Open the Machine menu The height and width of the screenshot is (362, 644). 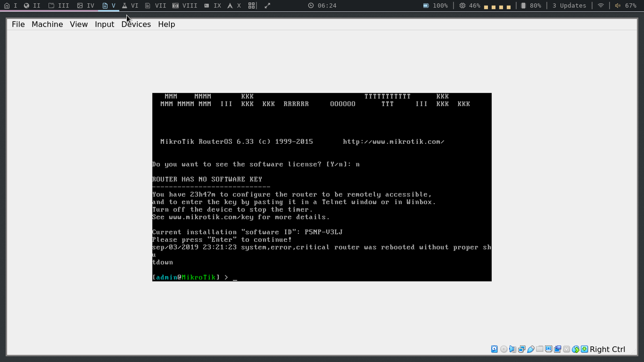tap(47, 24)
